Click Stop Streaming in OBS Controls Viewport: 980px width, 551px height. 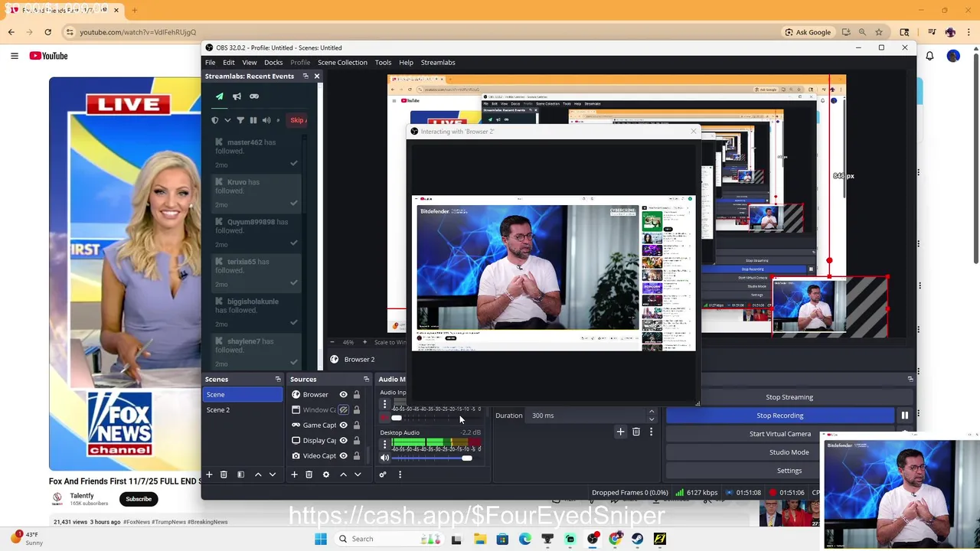coord(789,397)
